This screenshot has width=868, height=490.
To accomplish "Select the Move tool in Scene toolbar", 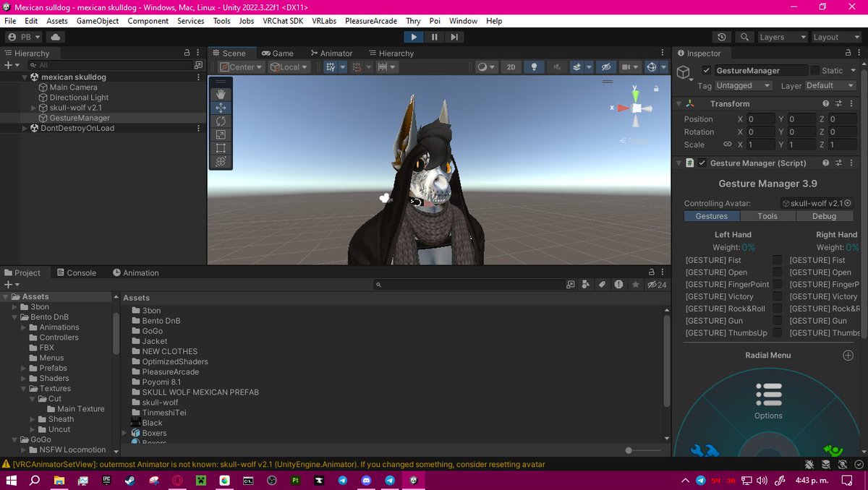I will coord(221,107).
